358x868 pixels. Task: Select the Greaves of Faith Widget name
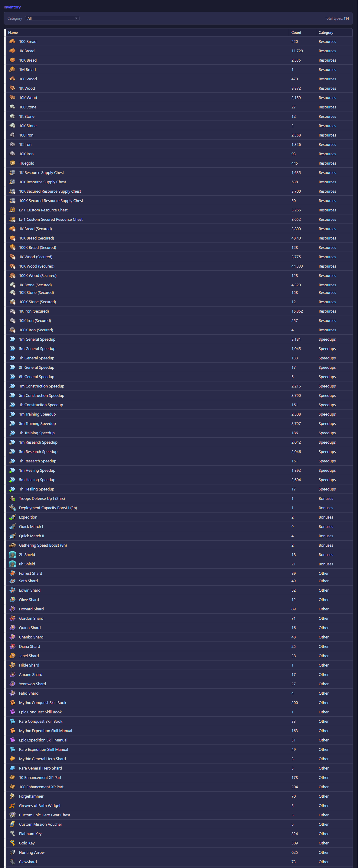click(40, 806)
